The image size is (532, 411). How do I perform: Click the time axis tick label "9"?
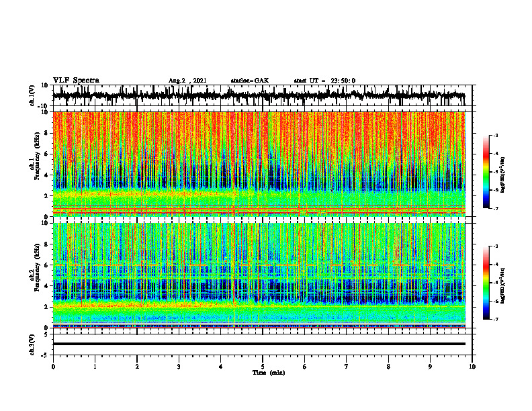[x=430, y=367]
